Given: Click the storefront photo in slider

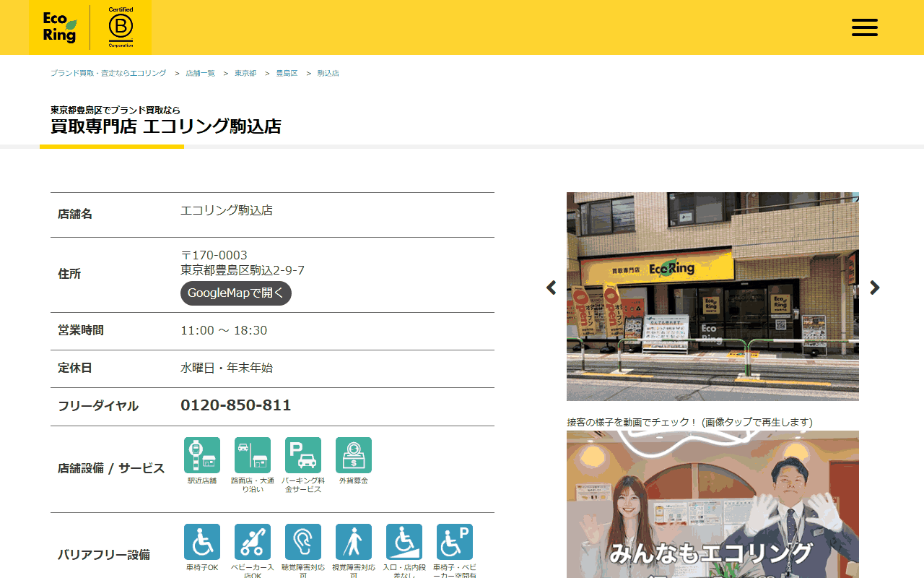Looking at the screenshot, I should coord(712,296).
